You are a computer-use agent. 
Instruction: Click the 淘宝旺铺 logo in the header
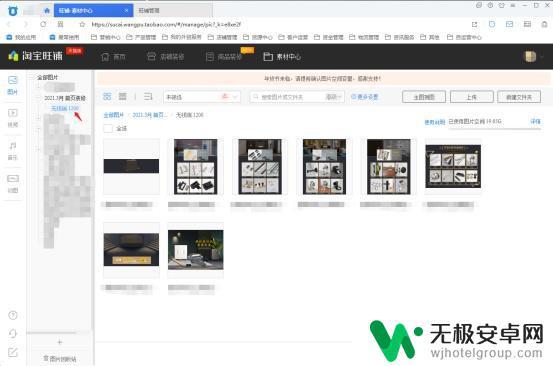click(35, 56)
